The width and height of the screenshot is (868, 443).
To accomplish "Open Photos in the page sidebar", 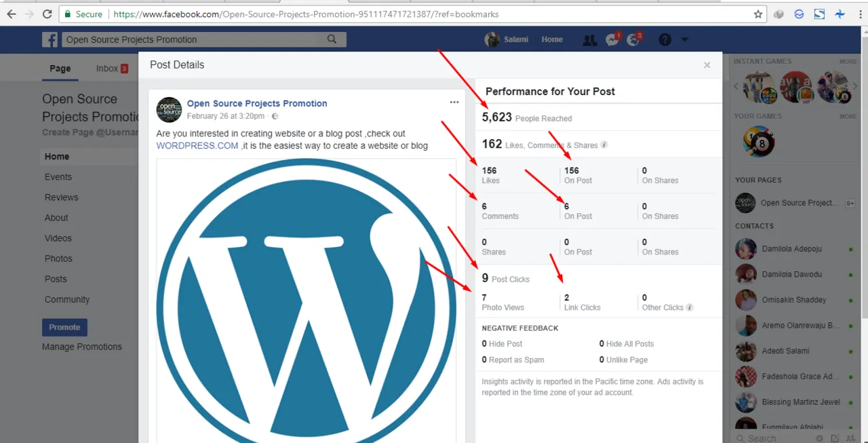I will pyautogui.click(x=58, y=258).
